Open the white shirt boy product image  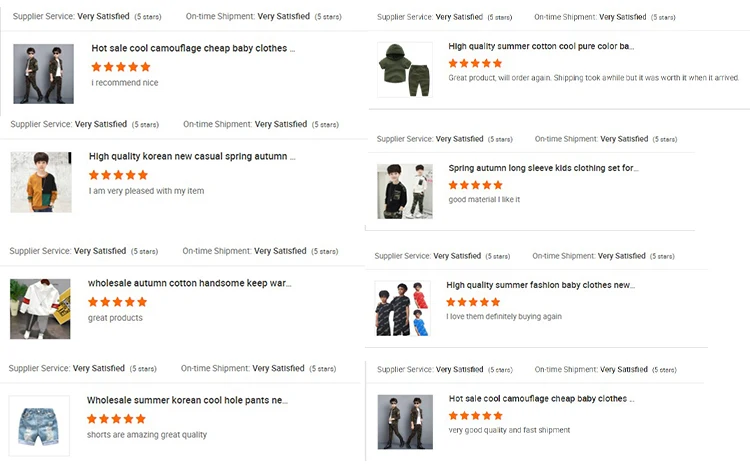tap(40, 308)
